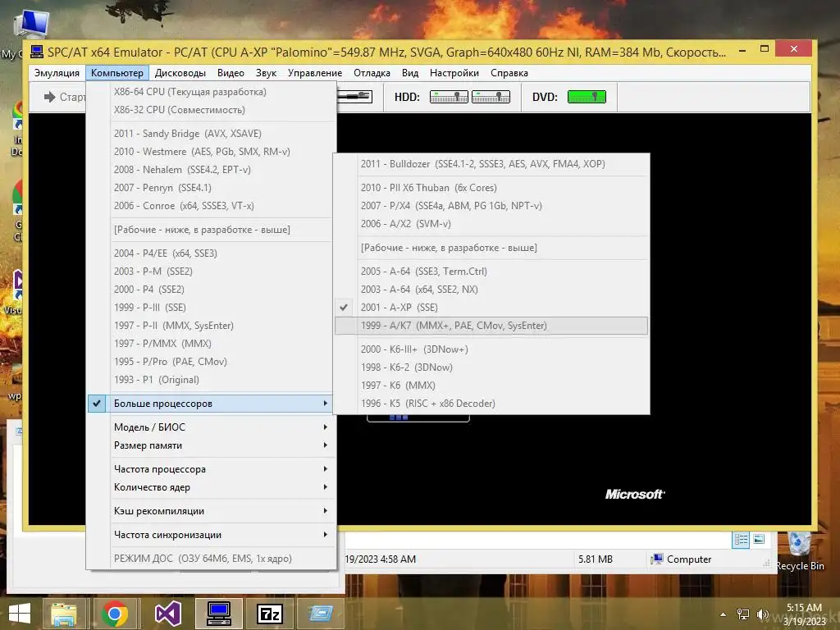Choose 1998 - K6-2 (3DNow)
Screen dimensions: 840x630
(491, 367)
